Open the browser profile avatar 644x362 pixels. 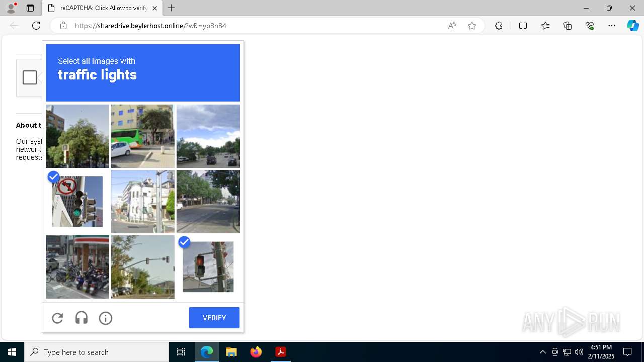[11, 8]
